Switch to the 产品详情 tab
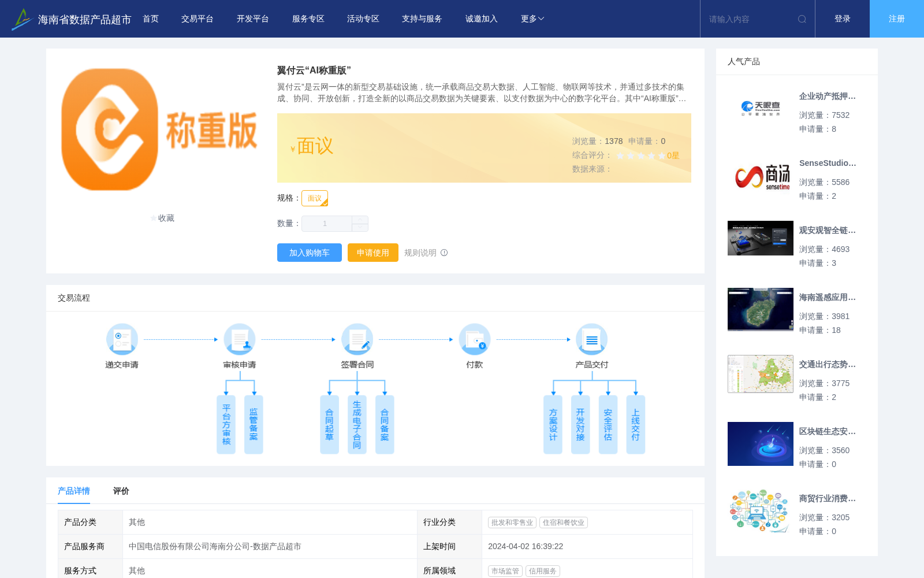 (x=74, y=491)
